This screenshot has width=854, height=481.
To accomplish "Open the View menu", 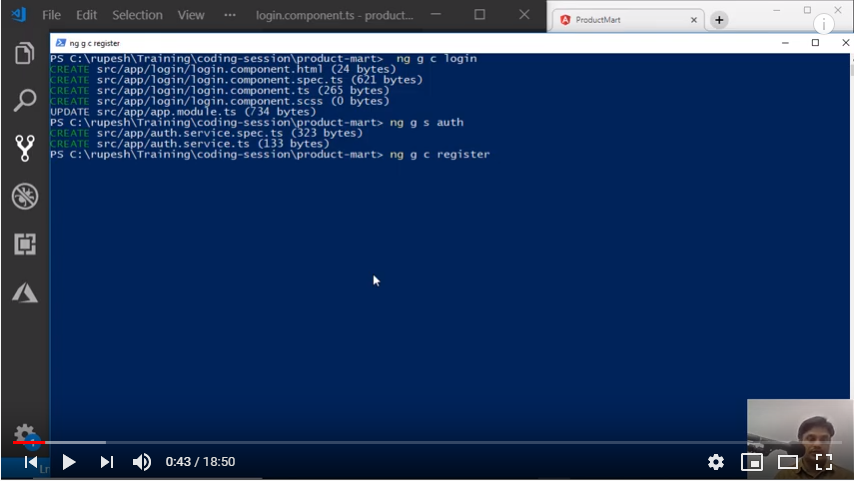I will (x=191, y=16).
